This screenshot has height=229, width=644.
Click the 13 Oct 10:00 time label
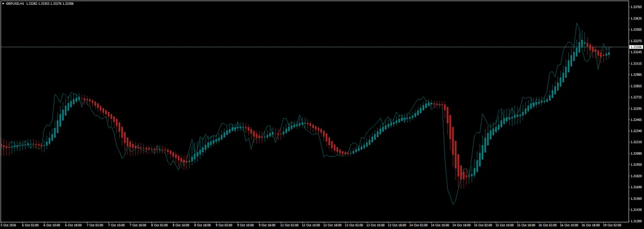point(376,225)
